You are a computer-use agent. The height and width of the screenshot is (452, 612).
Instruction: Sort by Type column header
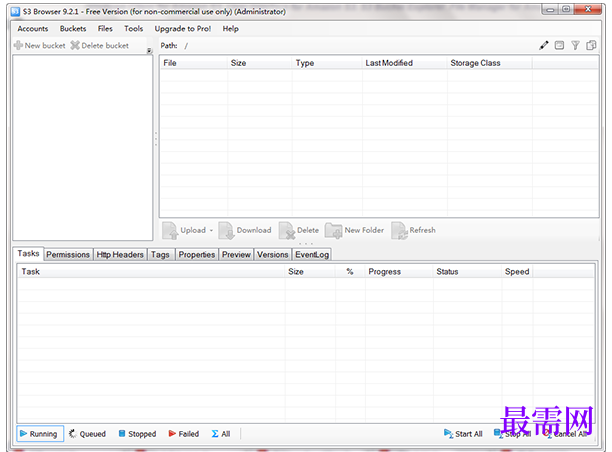click(327, 63)
